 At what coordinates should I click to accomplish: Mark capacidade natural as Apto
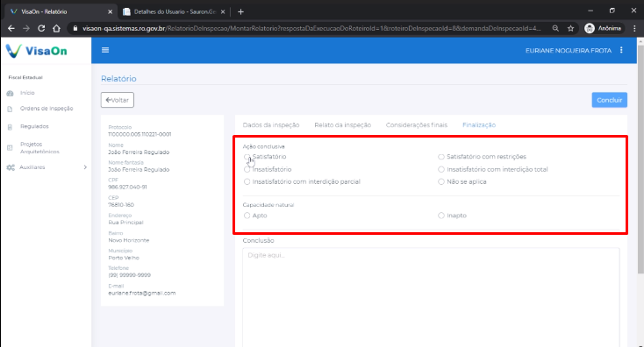point(247,216)
